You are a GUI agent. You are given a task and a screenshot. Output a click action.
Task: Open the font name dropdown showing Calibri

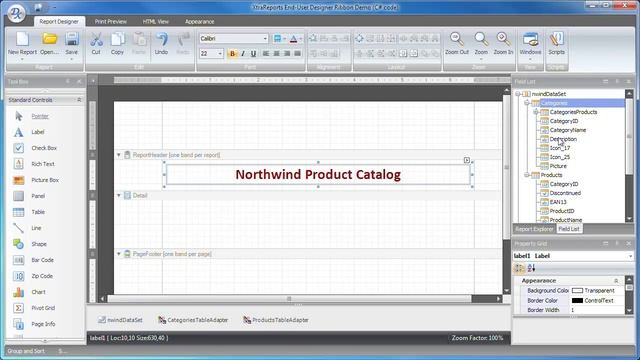tap(265, 38)
